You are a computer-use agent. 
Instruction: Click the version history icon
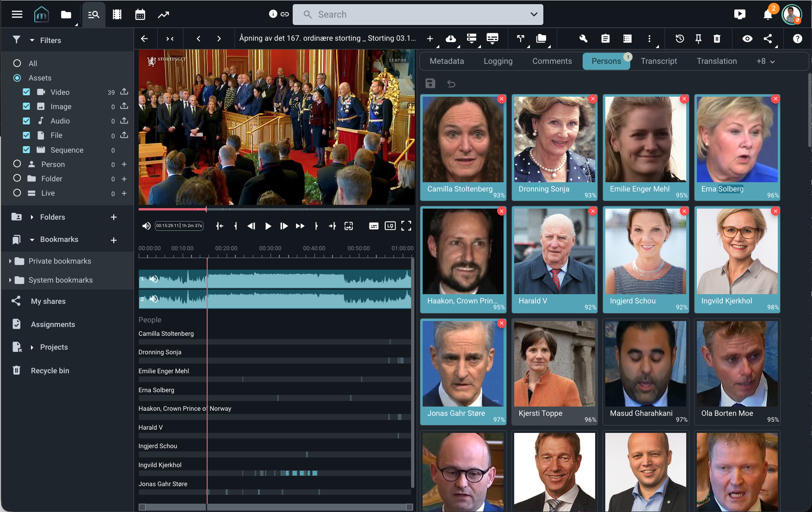point(680,39)
